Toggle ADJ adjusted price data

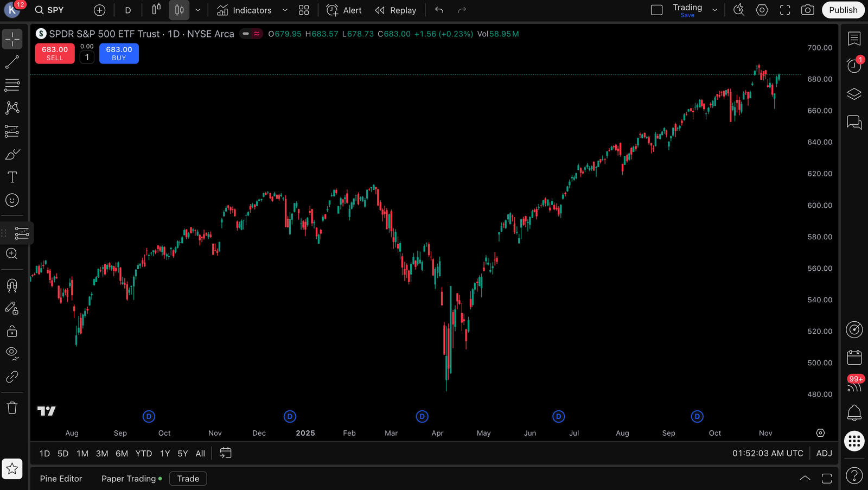tap(824, 453)
